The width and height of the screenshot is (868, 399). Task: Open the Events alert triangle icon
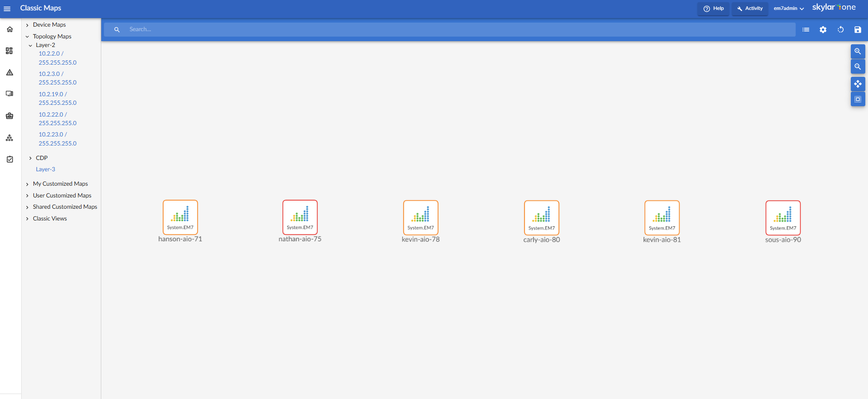click(9, 72)
